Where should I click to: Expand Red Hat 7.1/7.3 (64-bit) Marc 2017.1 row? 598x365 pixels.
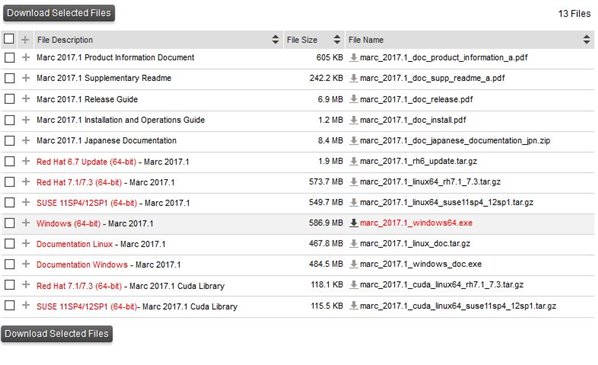26,182
